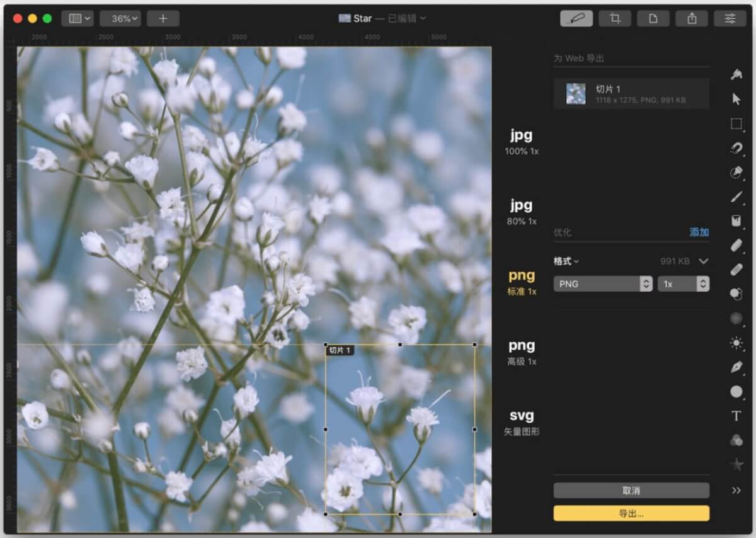756x538 pixels.
Task: Select the Lighten sun tool
Action: click(x=736, y=343)
